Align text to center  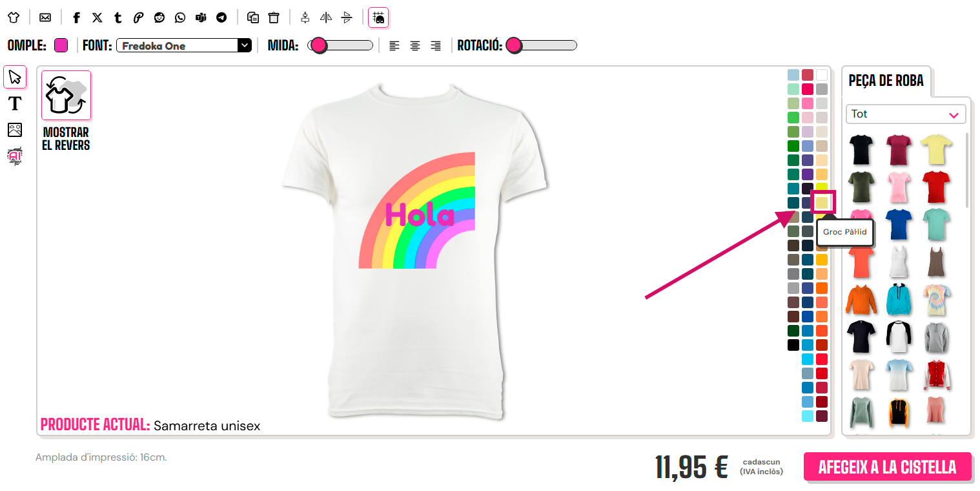[x=415, y=46]
